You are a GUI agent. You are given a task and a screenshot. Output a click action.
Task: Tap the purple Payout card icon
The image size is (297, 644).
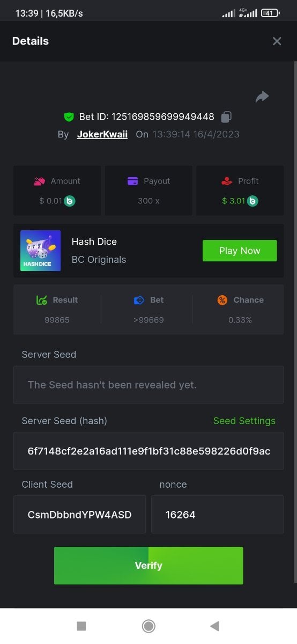pos(133,181)
